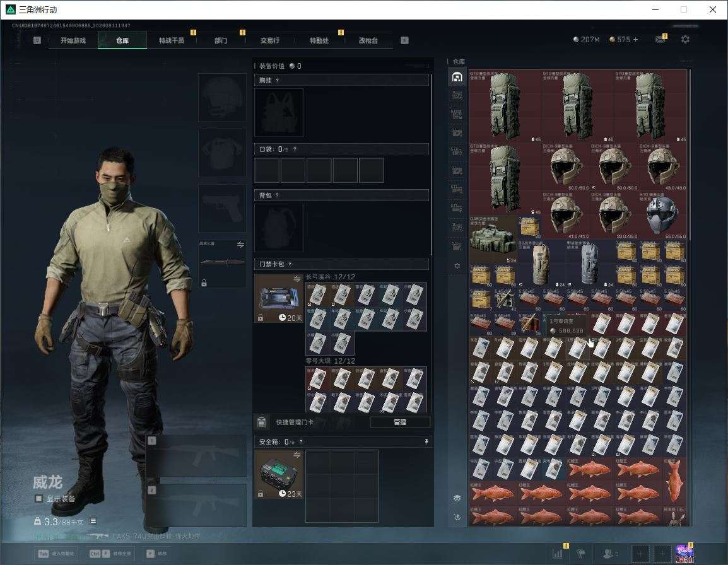Select the keycard case with 20天 timer
This screenshot has width=728, height=565.
pyautogui.click(x=279, y=298)
